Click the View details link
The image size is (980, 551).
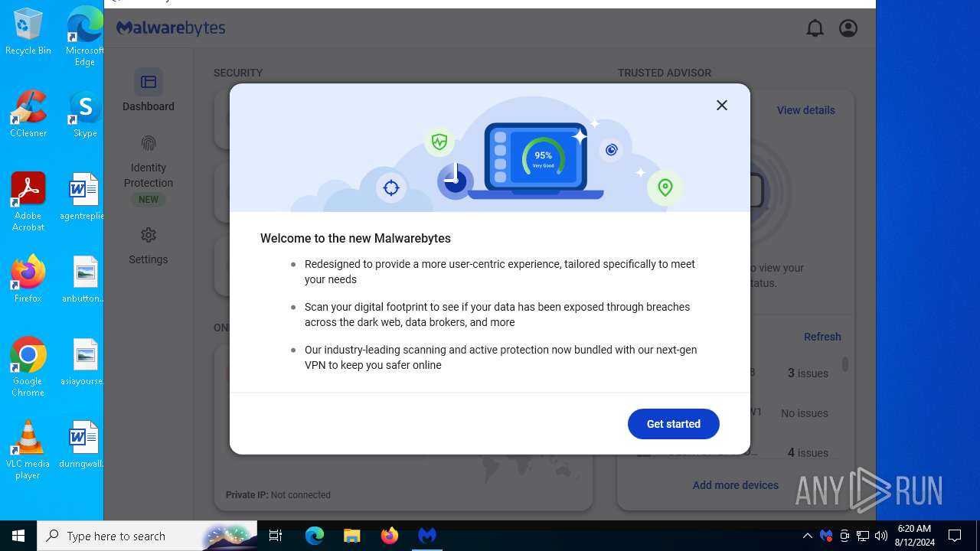click(805, 110)
